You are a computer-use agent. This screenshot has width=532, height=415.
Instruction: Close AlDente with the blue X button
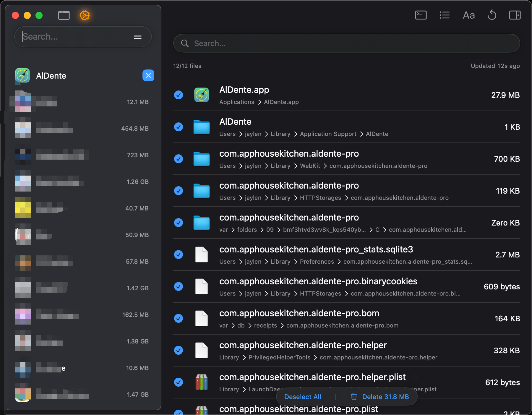coord(148,75)
